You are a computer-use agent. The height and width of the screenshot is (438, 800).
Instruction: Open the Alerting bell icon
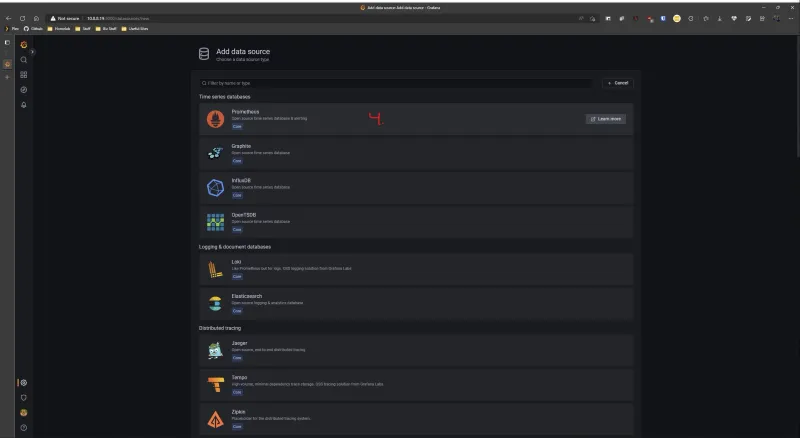24,105
